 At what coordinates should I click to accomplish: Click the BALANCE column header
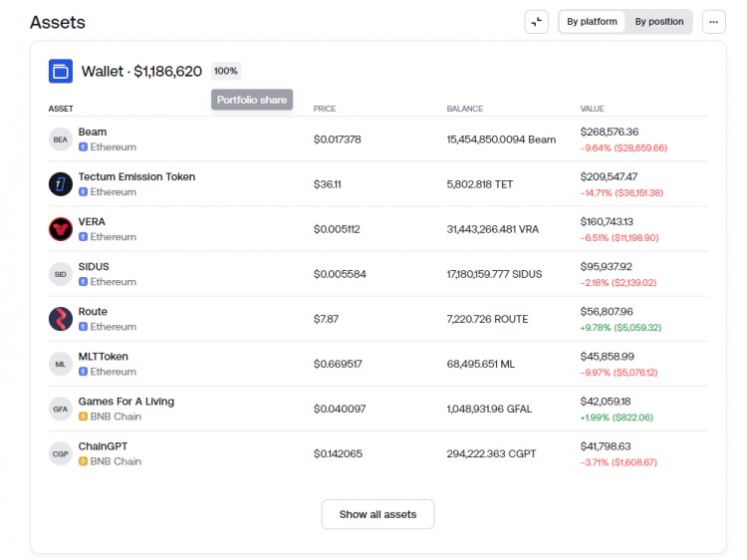[x=465, y=109]
